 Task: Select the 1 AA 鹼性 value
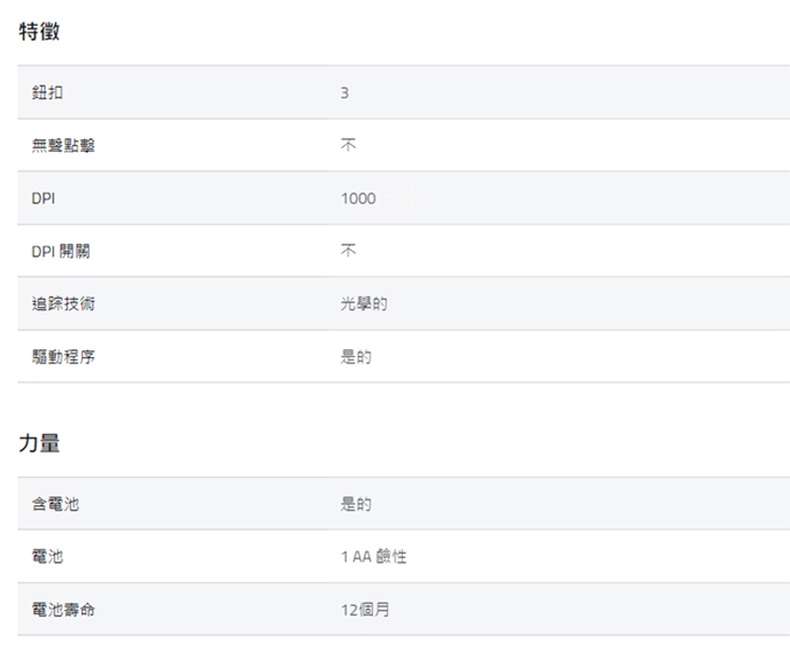(x=373, y=558)
